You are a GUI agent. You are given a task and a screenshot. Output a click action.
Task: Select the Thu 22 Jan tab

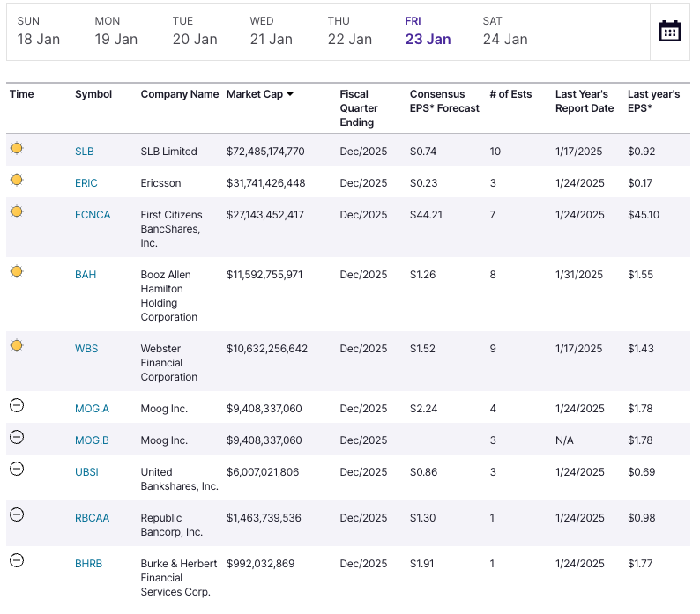pos(349,31)
